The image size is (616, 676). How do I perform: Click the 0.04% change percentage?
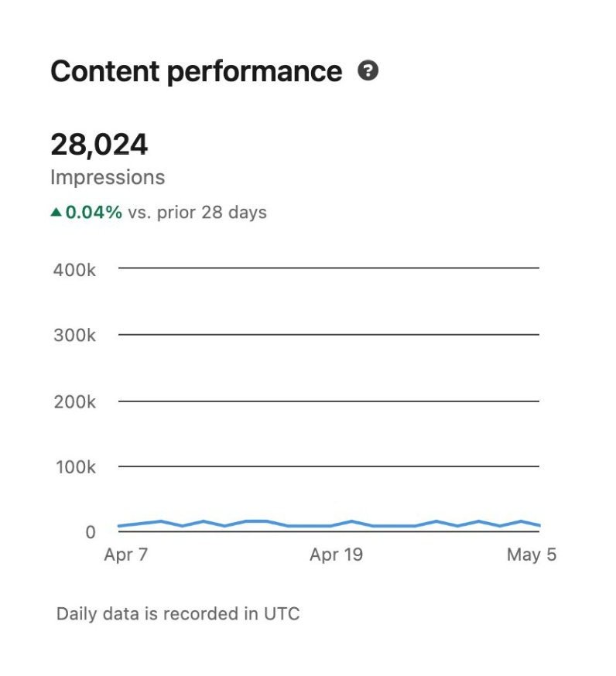(94, 213)
